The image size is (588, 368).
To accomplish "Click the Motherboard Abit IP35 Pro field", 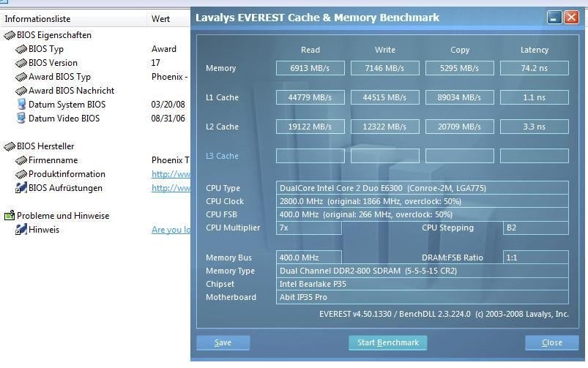I will pos(423,297).
